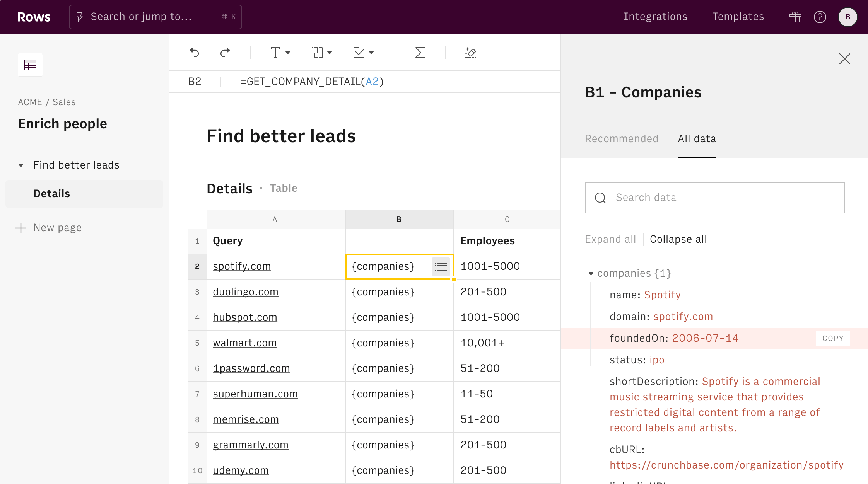868x484 pixels.
Task: Click the clear formatting eraser icon
Action: pyautogui.click(x=470, y=53)
